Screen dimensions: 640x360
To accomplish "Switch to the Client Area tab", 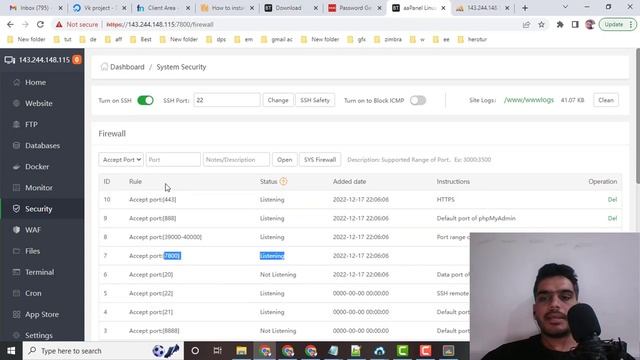I will [162, 8].
